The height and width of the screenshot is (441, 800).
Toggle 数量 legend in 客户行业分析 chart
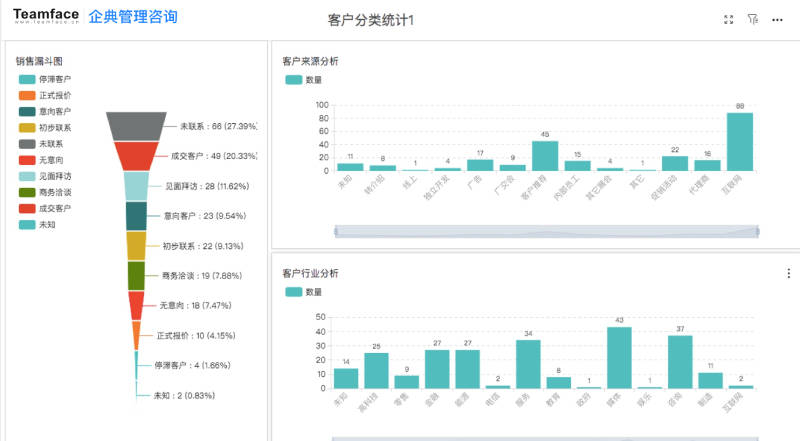(303, 292)
